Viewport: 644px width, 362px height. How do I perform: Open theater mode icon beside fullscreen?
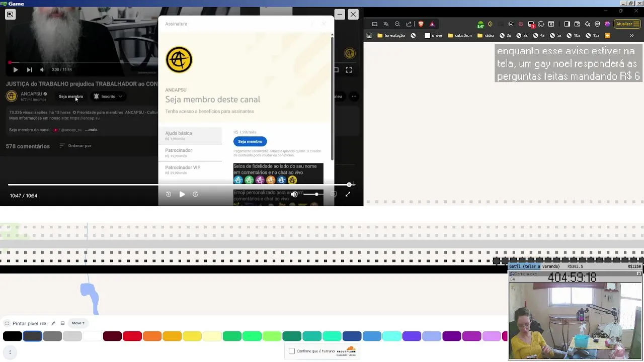(336, 70)
